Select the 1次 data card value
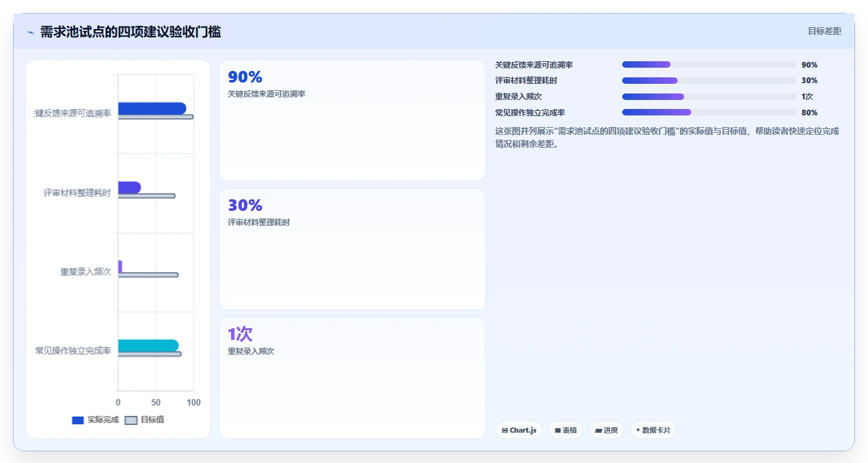The height and width of the screenshot is (463, 868). click(240, 334)
